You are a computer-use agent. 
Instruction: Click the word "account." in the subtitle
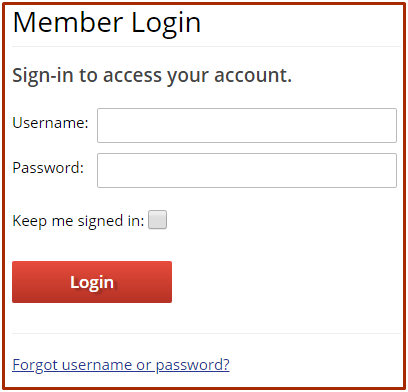click(x=253, y=75)
